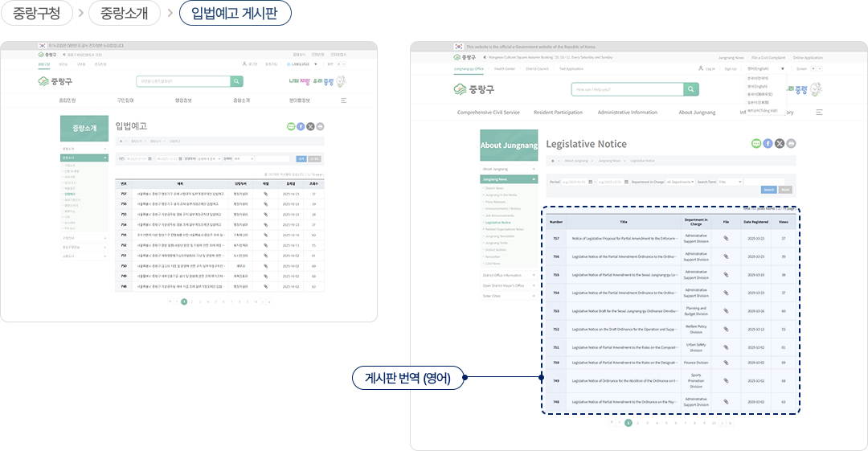This screenshot has width=868, height=451.
Task: Expand District Office Information in sidebar
Action: coord(507,275)
